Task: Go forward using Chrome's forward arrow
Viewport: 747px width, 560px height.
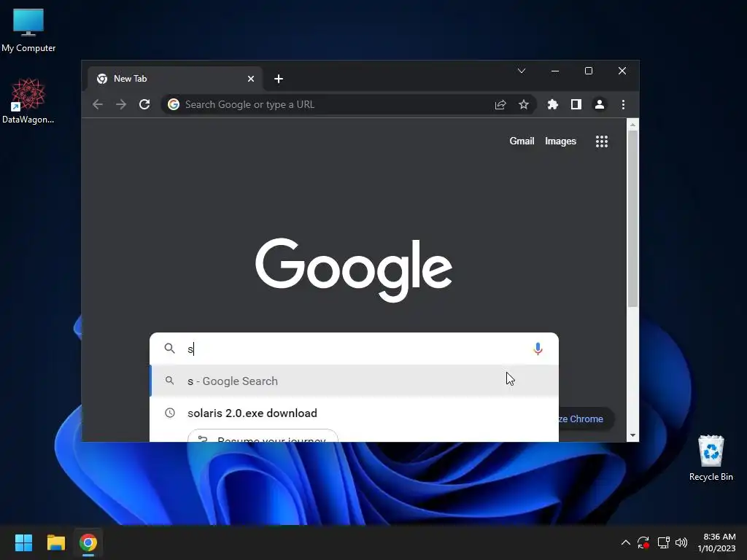Action: point(121,104)
